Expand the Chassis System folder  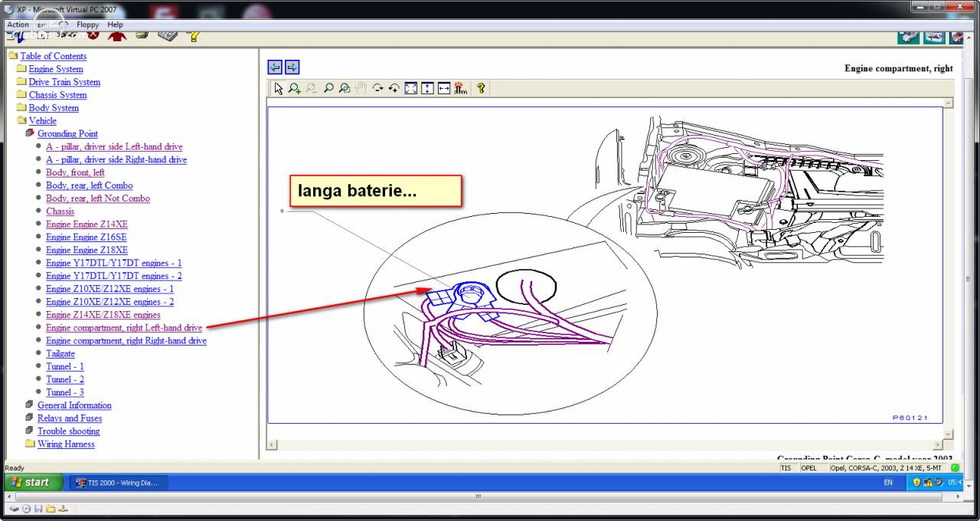coord(21,95)
